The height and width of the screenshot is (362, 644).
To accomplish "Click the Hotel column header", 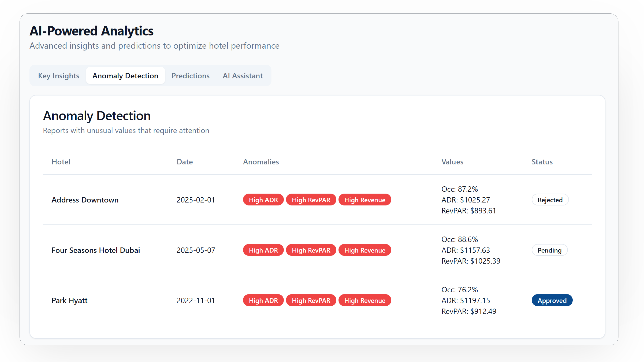I will coord(61,162).
